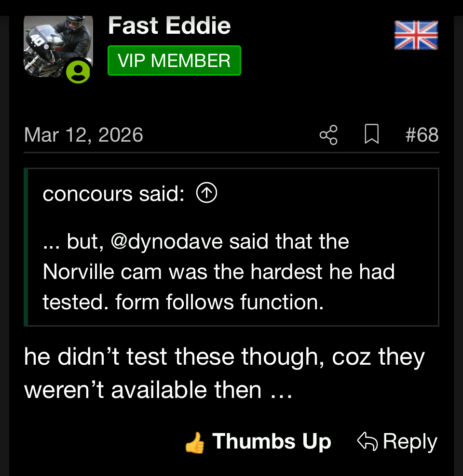
Task: Open the post number #68 permalink
Action: 422,135
